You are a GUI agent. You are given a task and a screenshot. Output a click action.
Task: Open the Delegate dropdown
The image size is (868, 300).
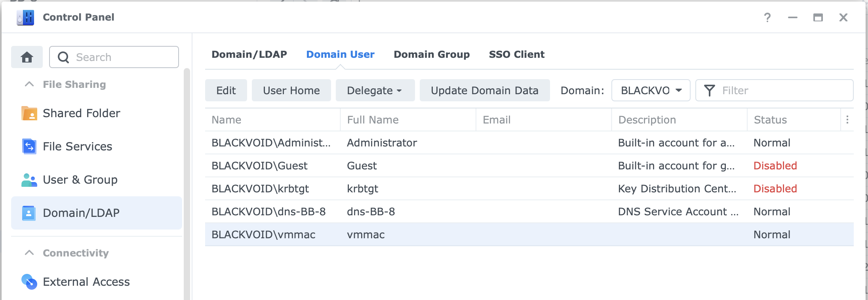[375, 90]
